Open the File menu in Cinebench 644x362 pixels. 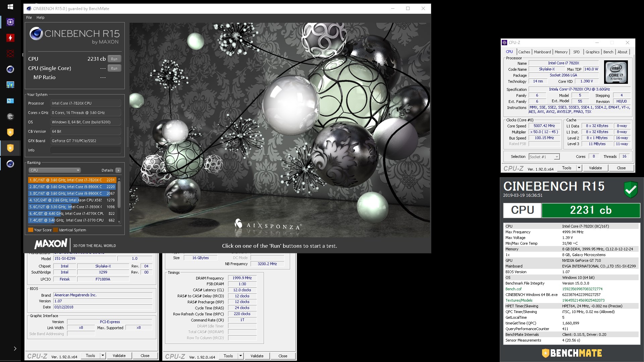[x=29, y=17]
